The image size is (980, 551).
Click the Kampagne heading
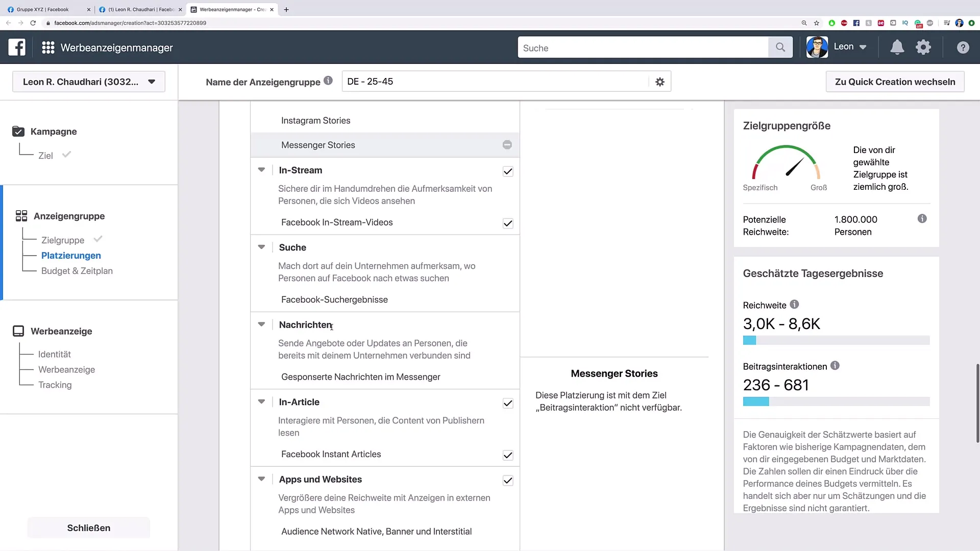[54, 131]
